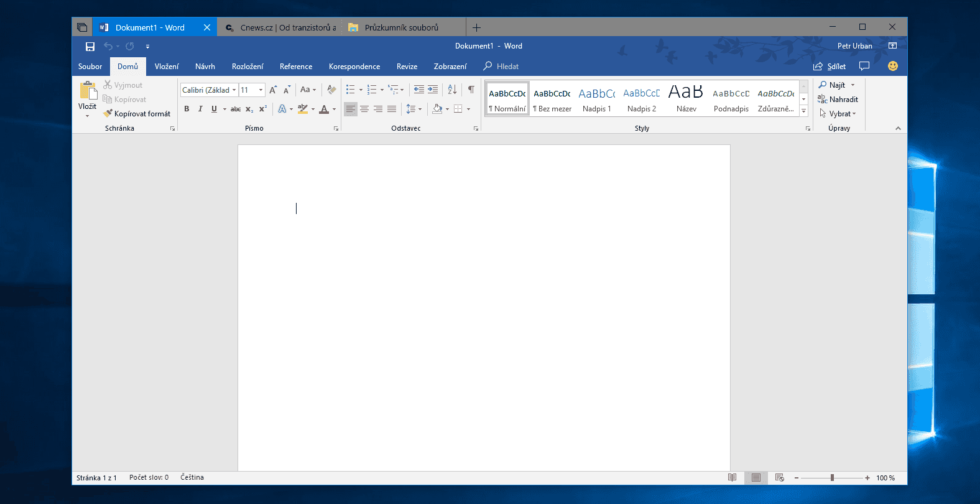Decrease font size with shrink font icon
The height and width of the screenshot is (504, 980).
[287, 90]
